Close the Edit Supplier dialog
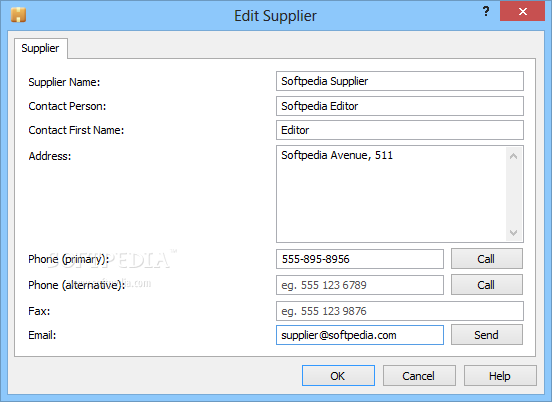The width and height of the screenshot is (552, 402). point(522,12)
